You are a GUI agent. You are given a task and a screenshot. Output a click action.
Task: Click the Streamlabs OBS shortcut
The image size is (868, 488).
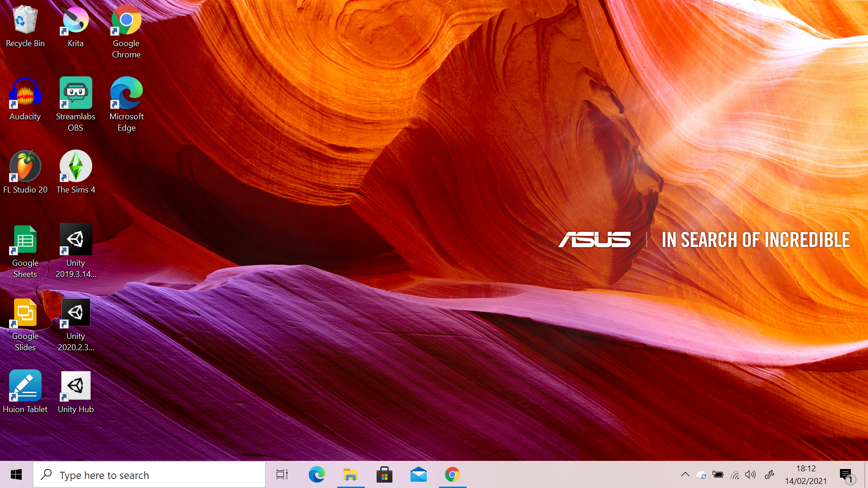tap(75, 94)
